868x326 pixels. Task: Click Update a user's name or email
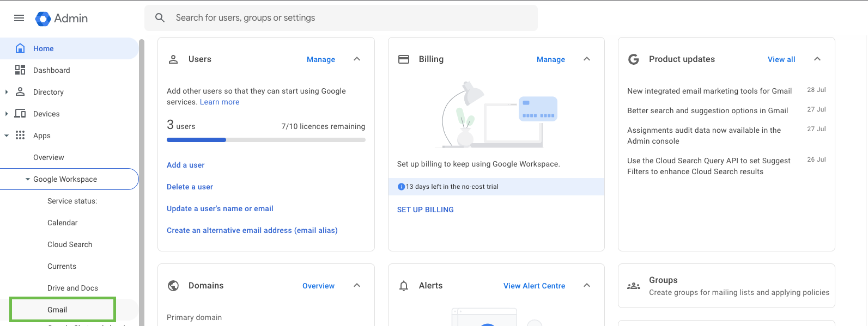click(x=220, y=208)
